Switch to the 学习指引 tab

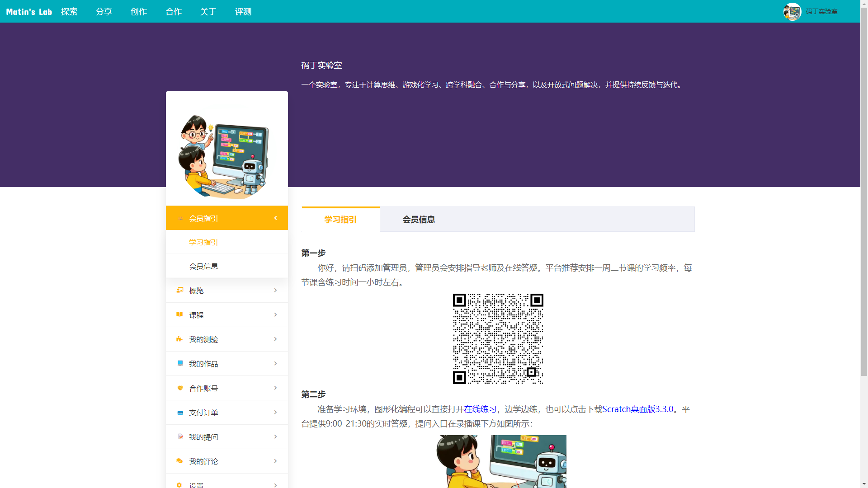[x=340, y=219]
